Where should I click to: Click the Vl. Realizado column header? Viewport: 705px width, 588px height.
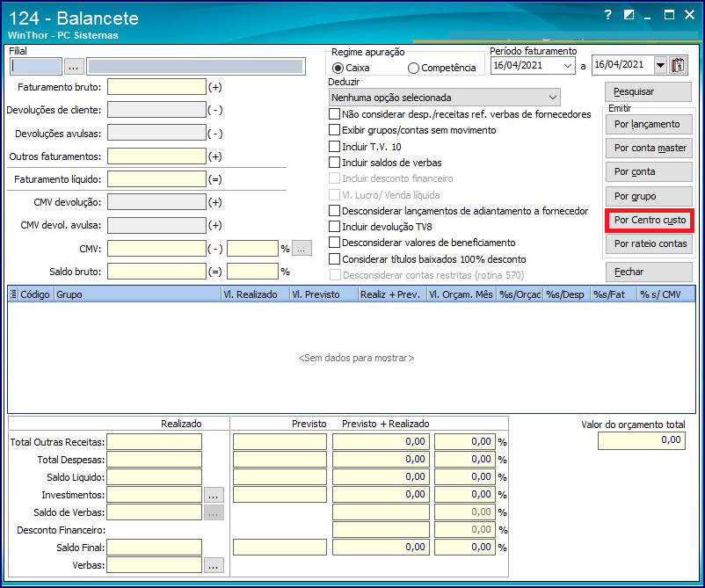[x=255, y=294]
